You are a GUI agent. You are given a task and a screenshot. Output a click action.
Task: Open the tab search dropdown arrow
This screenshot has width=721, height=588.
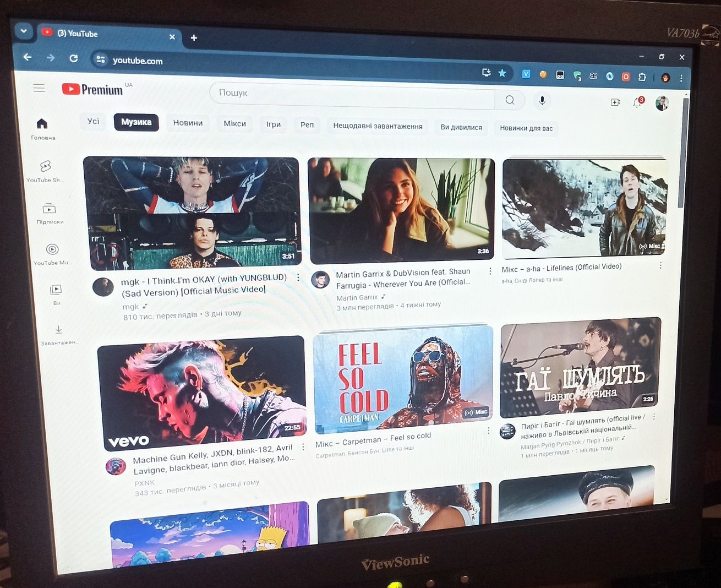(24, 31)
